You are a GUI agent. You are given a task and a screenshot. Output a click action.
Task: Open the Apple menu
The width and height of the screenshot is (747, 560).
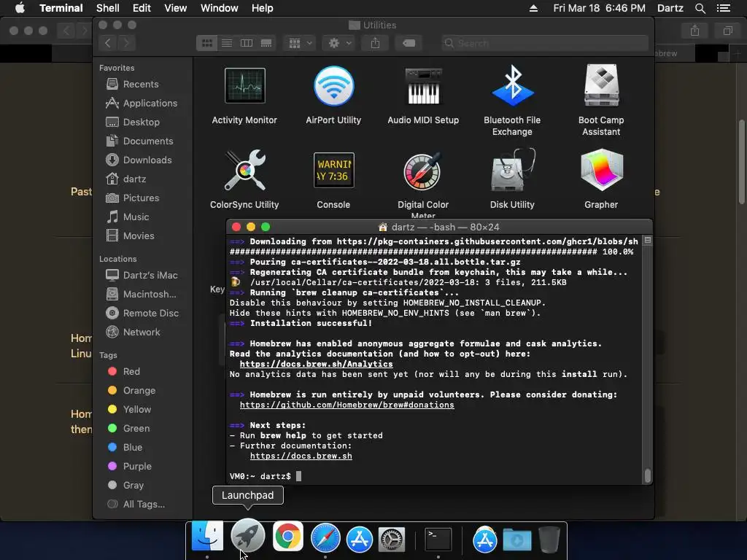[20, 8]
